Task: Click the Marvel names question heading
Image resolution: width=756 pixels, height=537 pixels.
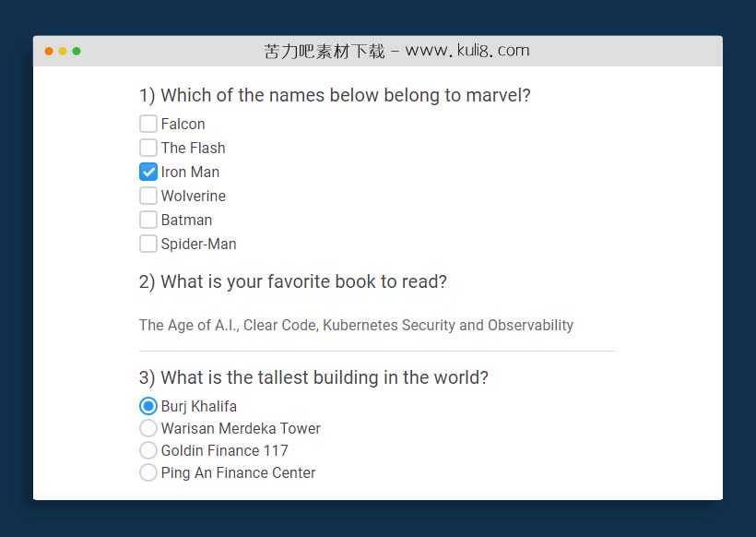Action: coord(335,95)
